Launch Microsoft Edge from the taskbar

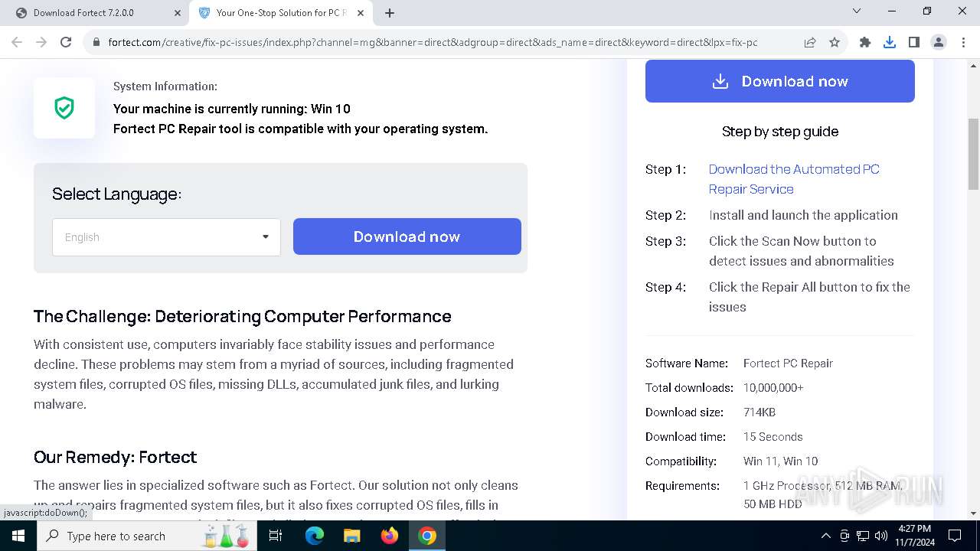tap(315, 536)
